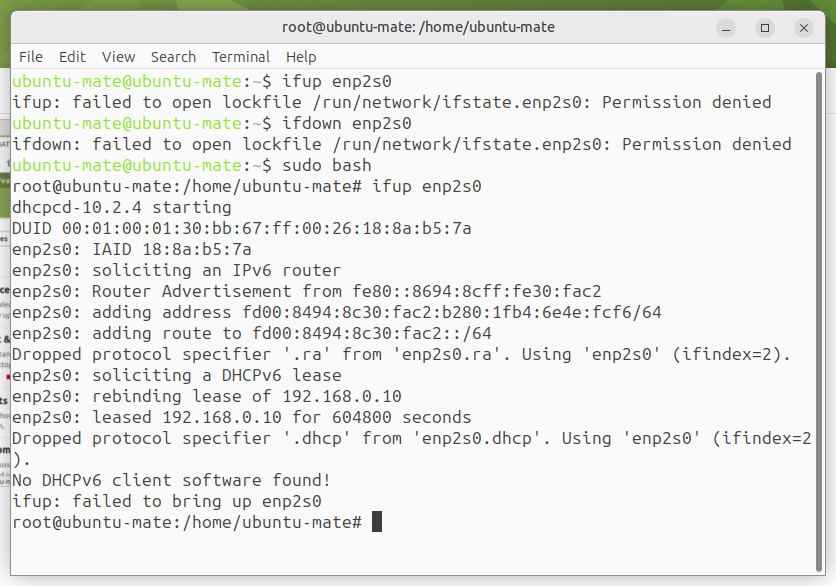The height and width of the screenshot is (586, 836).
Task: Open the Terminal menu
Action: [241, 57]
